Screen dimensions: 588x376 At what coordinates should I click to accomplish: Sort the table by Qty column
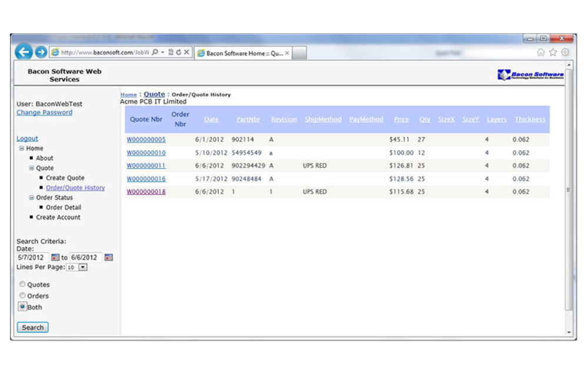point(425,119)
